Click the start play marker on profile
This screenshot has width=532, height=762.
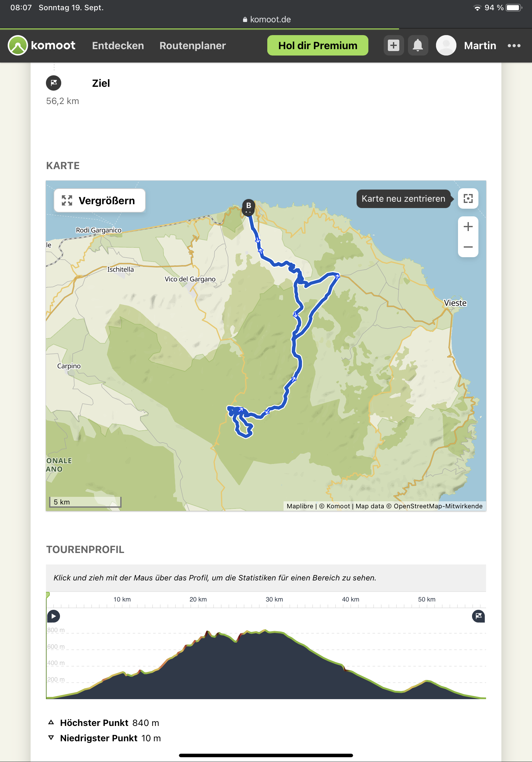53,616
